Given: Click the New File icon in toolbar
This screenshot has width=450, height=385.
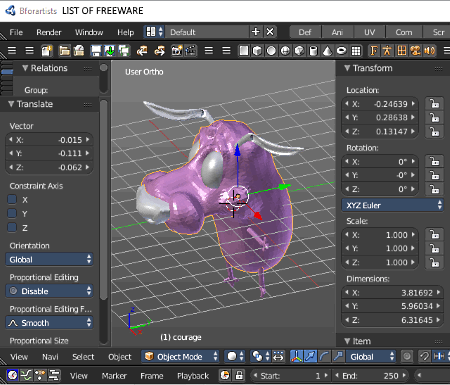Looking at the screenshot, I should [47, 51].
